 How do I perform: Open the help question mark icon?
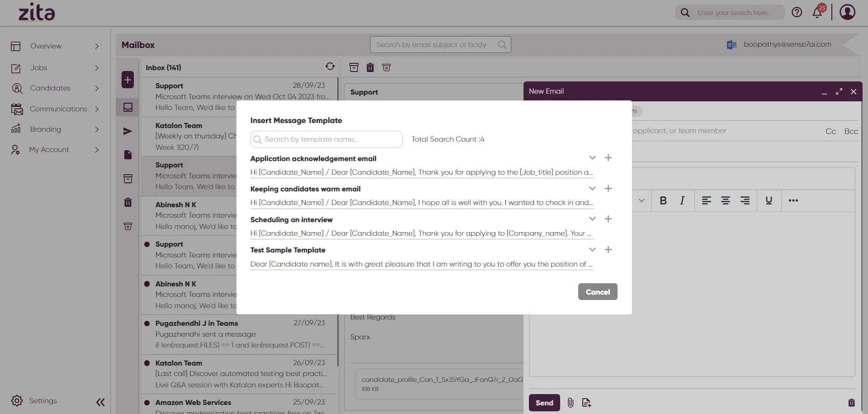tap(797, 12)
